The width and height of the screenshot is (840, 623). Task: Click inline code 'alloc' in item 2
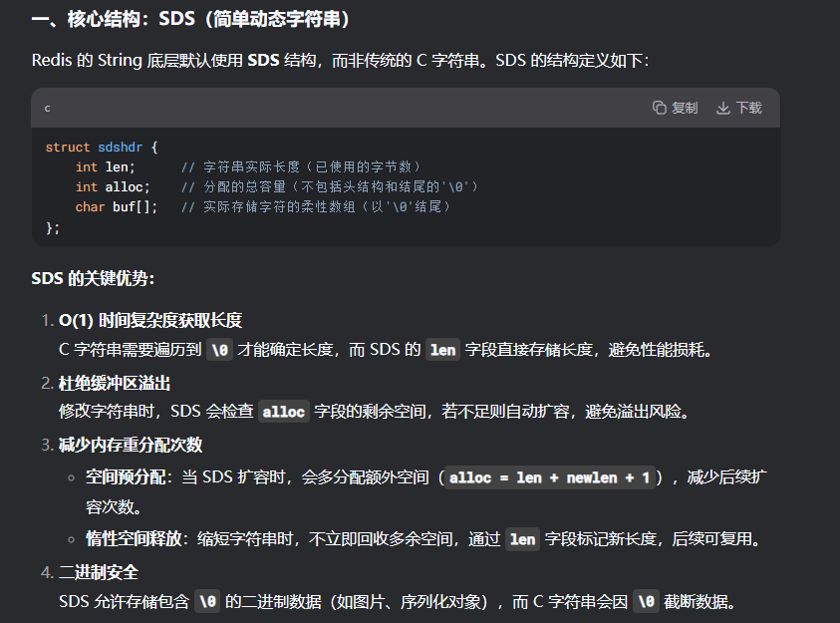tap(283, 412)
